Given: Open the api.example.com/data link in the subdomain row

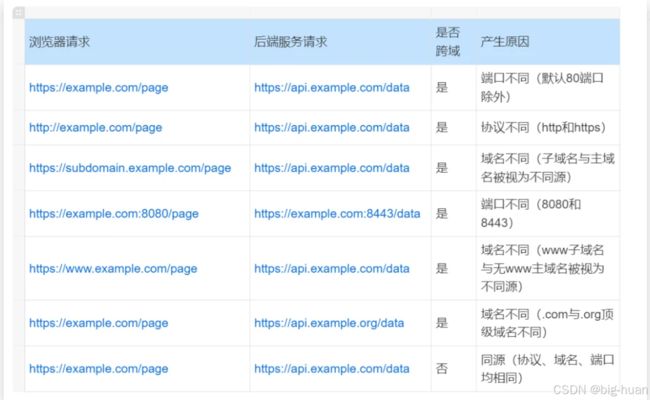Looking at the screenshot, I should click(332, 168).
